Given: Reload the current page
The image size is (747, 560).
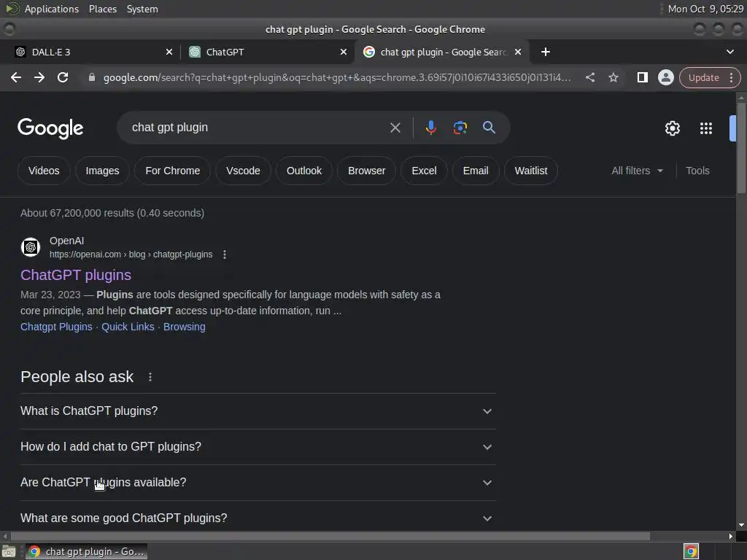Looking at the screenshot, I should (63, 77).
